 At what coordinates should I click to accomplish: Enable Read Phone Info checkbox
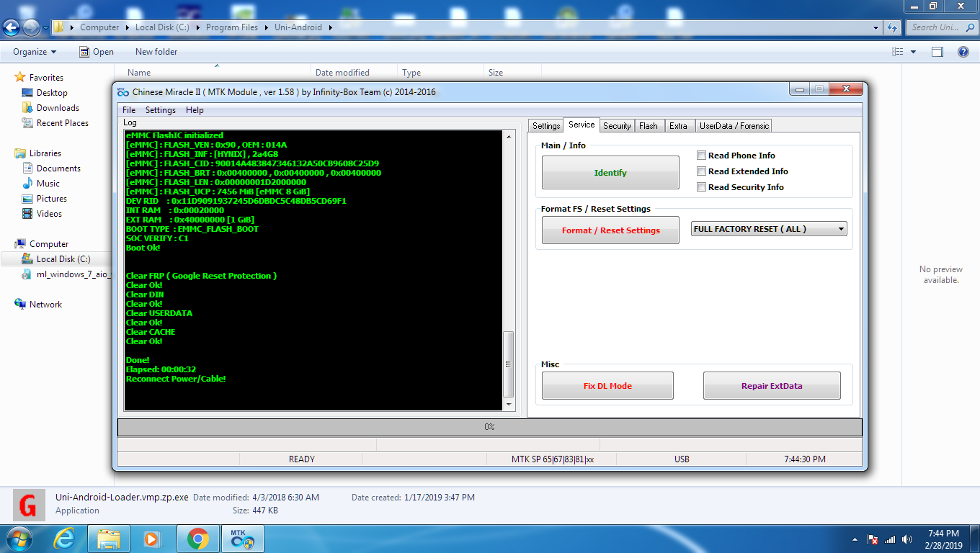[x=701, y=156]
